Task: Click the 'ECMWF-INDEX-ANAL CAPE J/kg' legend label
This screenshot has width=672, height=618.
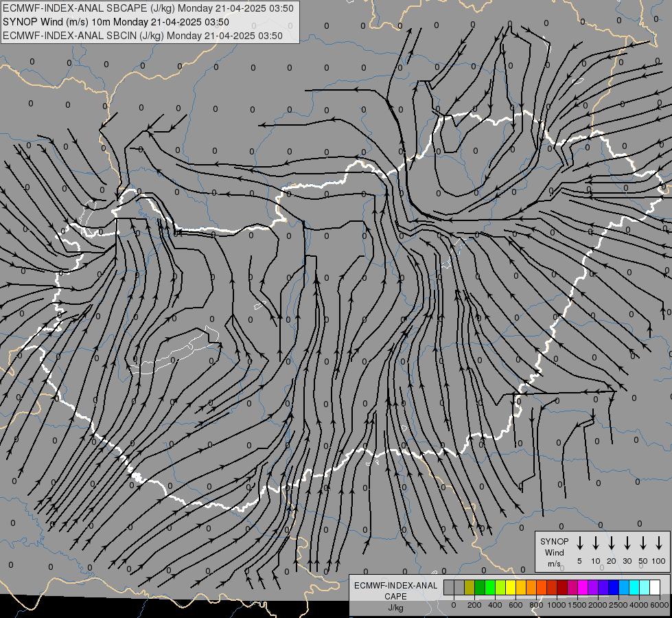Action: [x=395, y=596]
